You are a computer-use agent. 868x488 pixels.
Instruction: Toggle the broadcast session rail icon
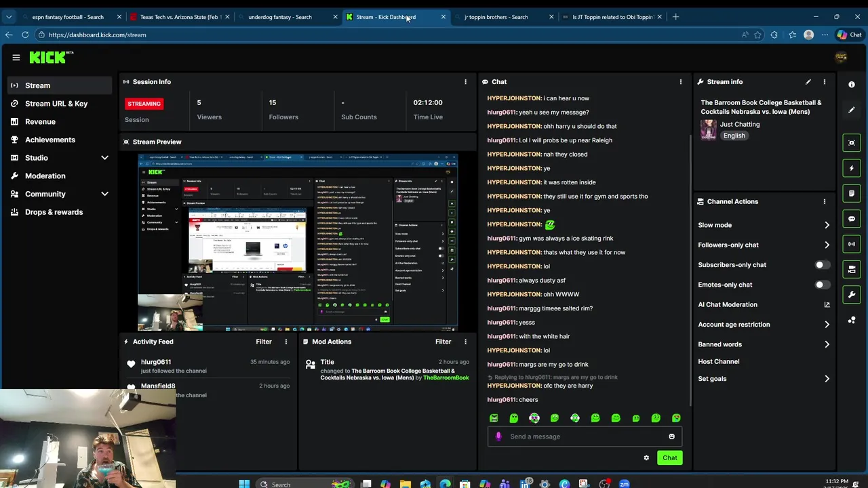pyautogui.click(x=852, y=243)
